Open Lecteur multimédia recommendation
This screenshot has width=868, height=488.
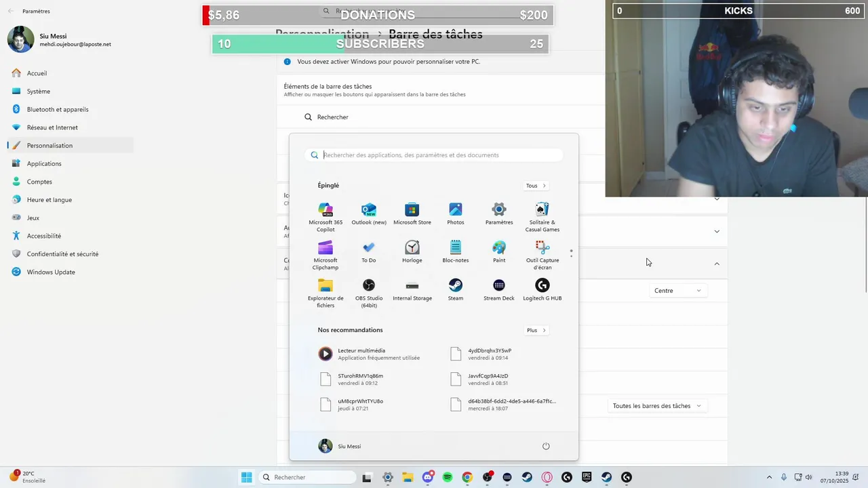[x=370, y=354]
